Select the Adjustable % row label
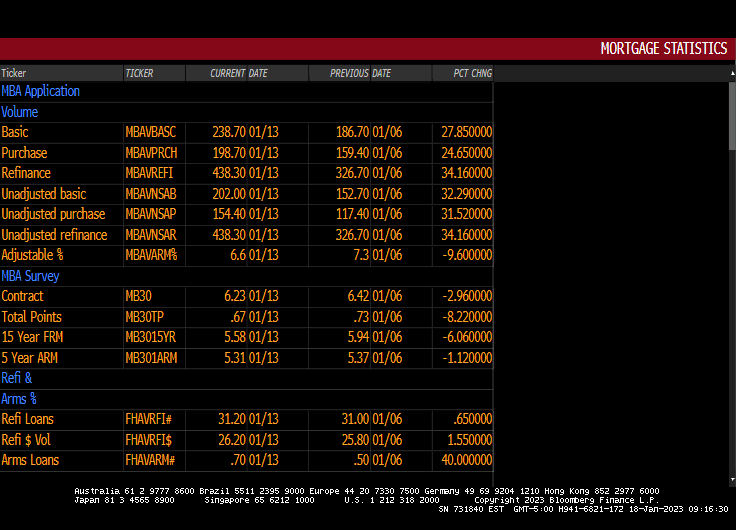 tap(32, 255)
